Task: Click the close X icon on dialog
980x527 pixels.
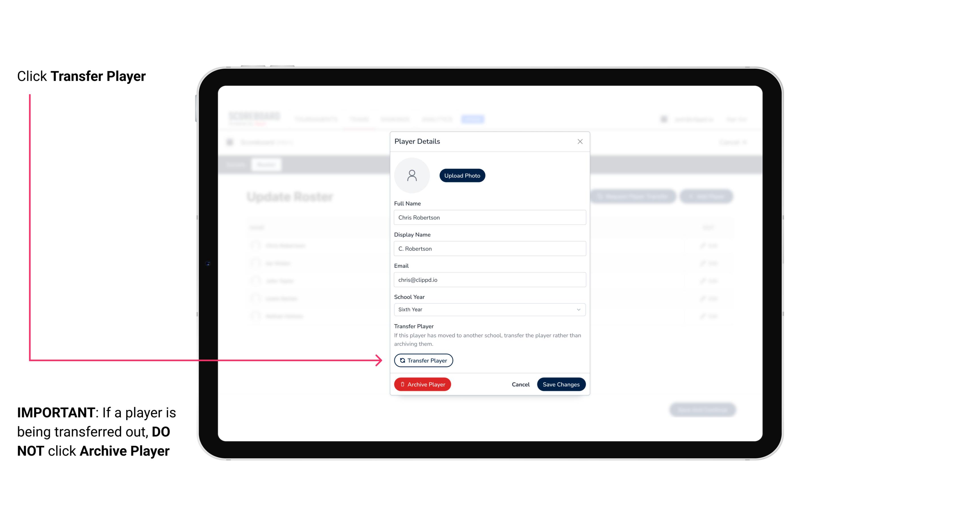Action: [579, 142]
